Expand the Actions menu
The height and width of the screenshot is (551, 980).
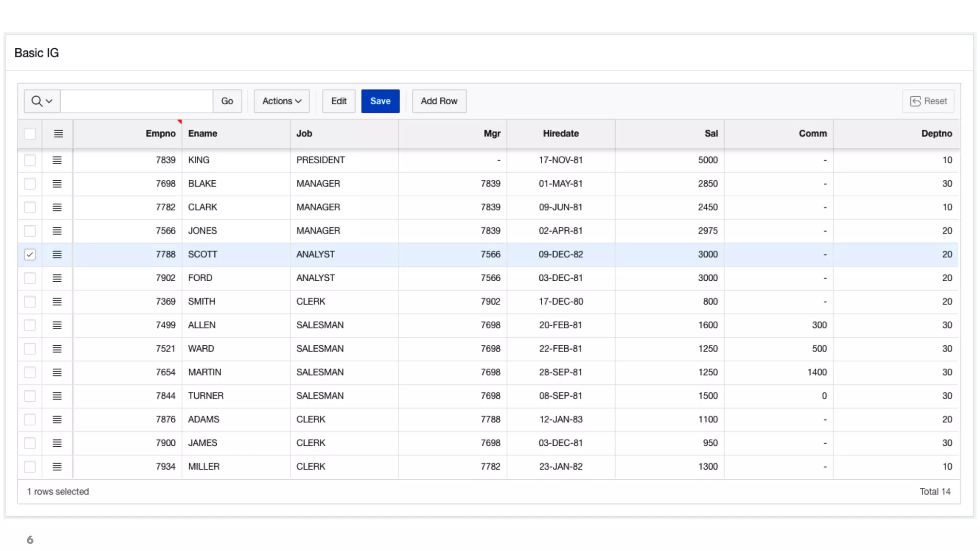(x=281, y=101)
